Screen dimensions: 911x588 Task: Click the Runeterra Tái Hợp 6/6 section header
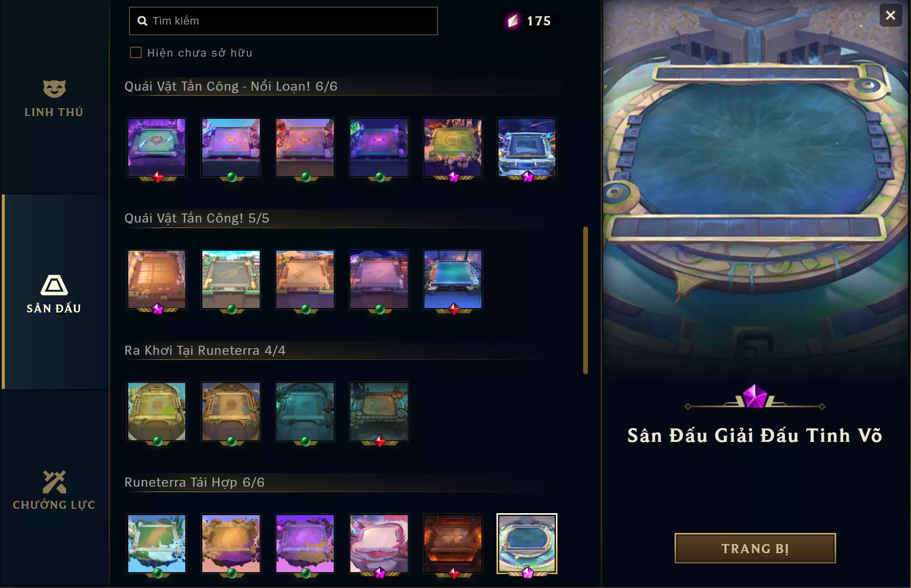pyautogui.click(x=194, y=482)
